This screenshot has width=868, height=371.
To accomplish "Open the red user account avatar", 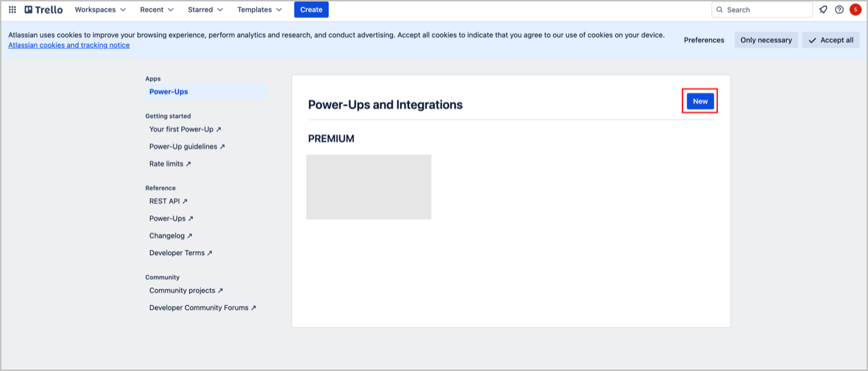I will 856,10.
